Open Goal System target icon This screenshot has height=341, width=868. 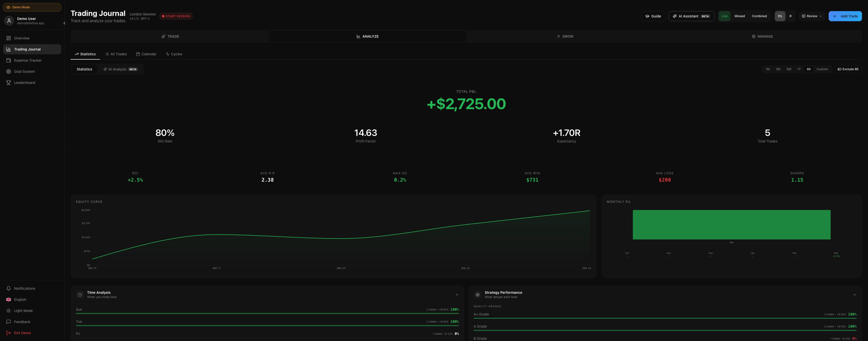[8, 71]
